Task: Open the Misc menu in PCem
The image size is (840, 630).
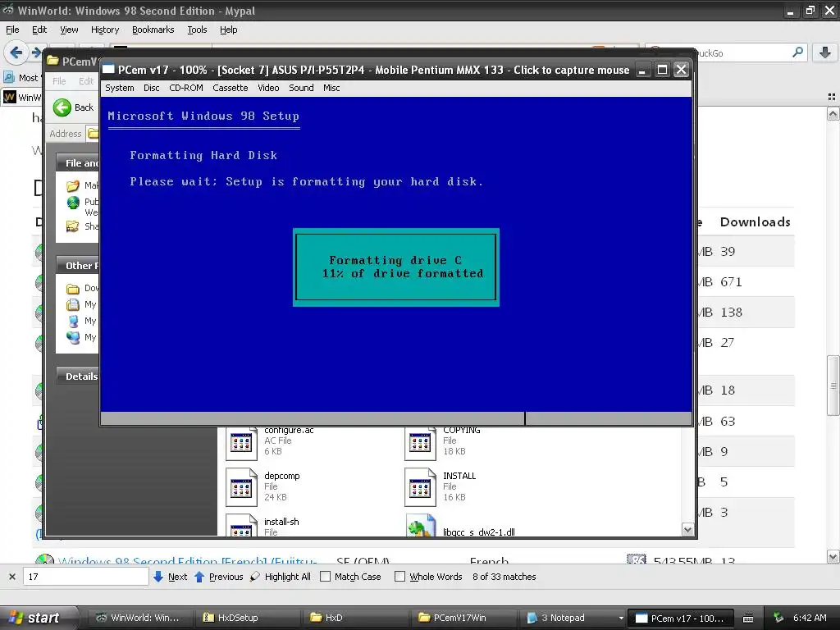Action: click(331, 88)
